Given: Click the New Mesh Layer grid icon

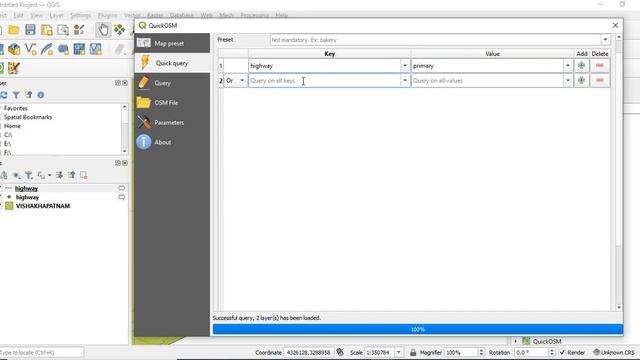Looking at the screenshot, I should pos(79,49).
